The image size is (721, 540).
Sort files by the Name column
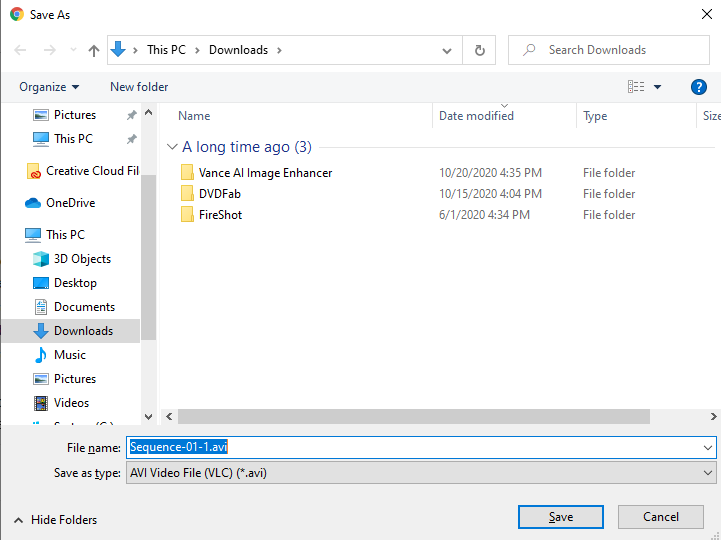[194, 116]
